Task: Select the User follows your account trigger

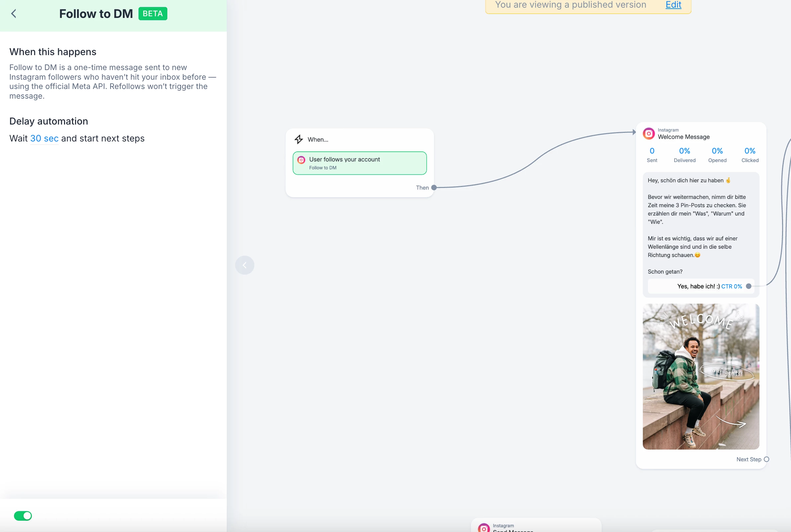Action: [x=360, y=163]
